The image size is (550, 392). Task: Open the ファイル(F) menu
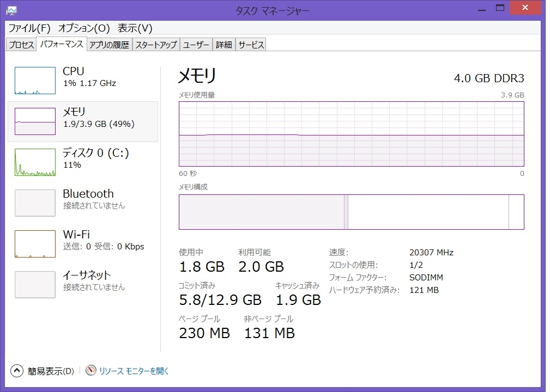(29, 28)
